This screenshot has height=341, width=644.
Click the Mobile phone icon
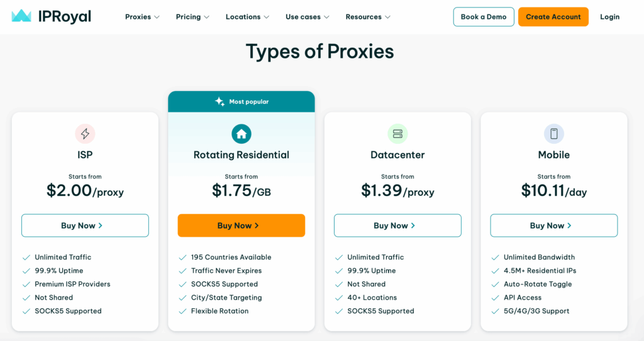[x=553, y=134]
